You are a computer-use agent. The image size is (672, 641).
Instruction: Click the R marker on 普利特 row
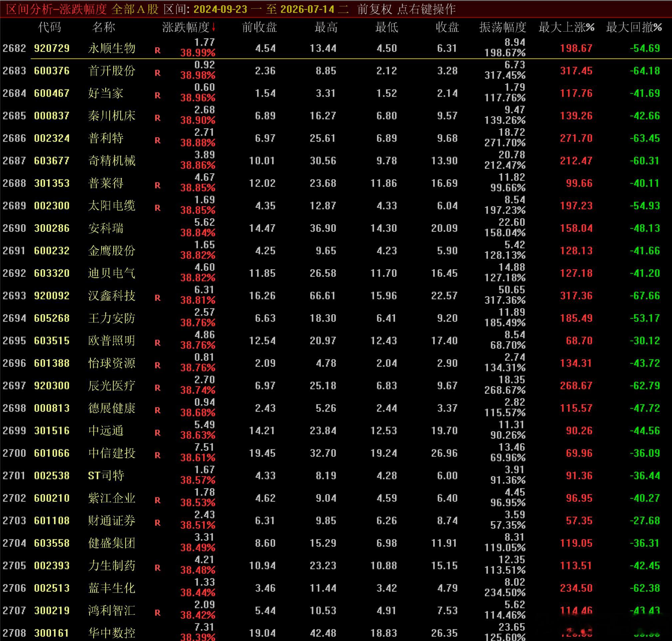click(x=158, y=141)
